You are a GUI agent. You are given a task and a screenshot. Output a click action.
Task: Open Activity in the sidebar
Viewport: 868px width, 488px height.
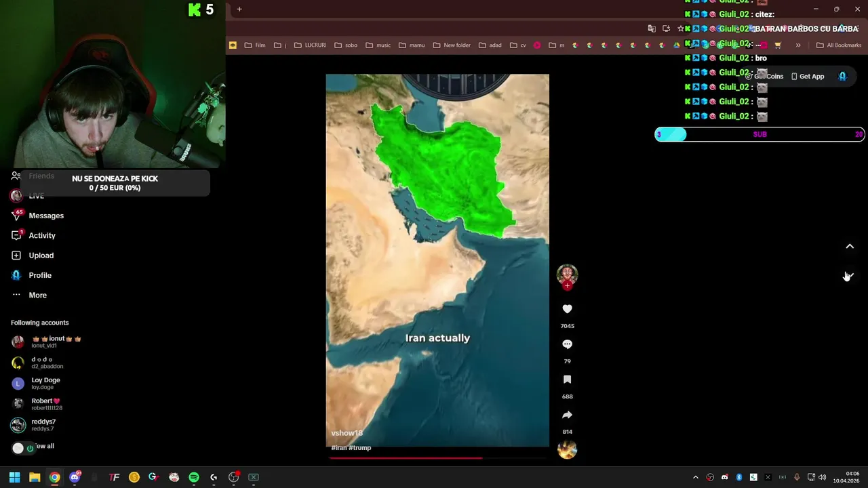click(42, 236)
